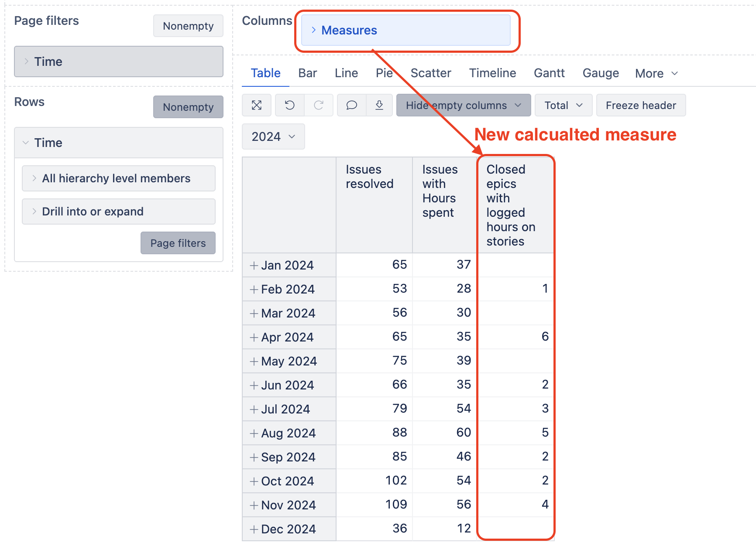Viewport: 756px width, 553px height.
Task: Click the Freeze header button
Action: [x=640, y=105]
